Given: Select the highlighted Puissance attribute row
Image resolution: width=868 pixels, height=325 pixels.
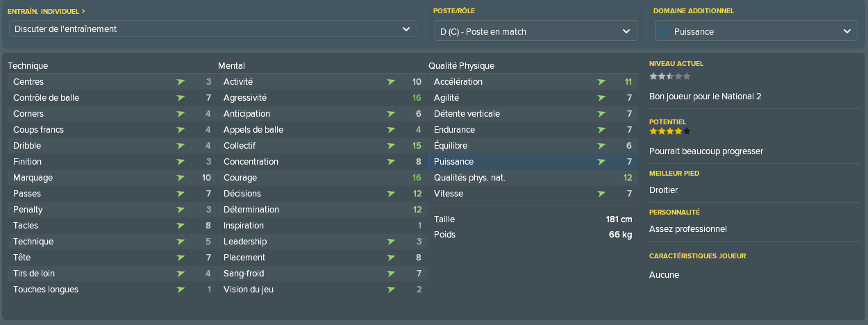Looking at the screenshot, I should pyautogui.click(x=533, y=162).
